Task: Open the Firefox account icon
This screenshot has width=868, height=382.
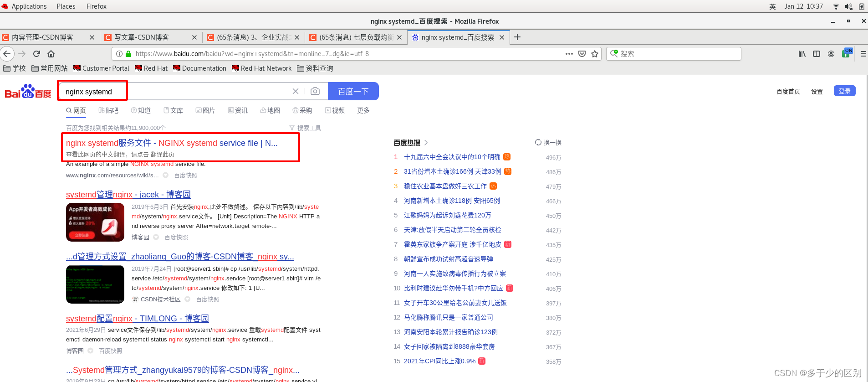Action: pos(831,54)
